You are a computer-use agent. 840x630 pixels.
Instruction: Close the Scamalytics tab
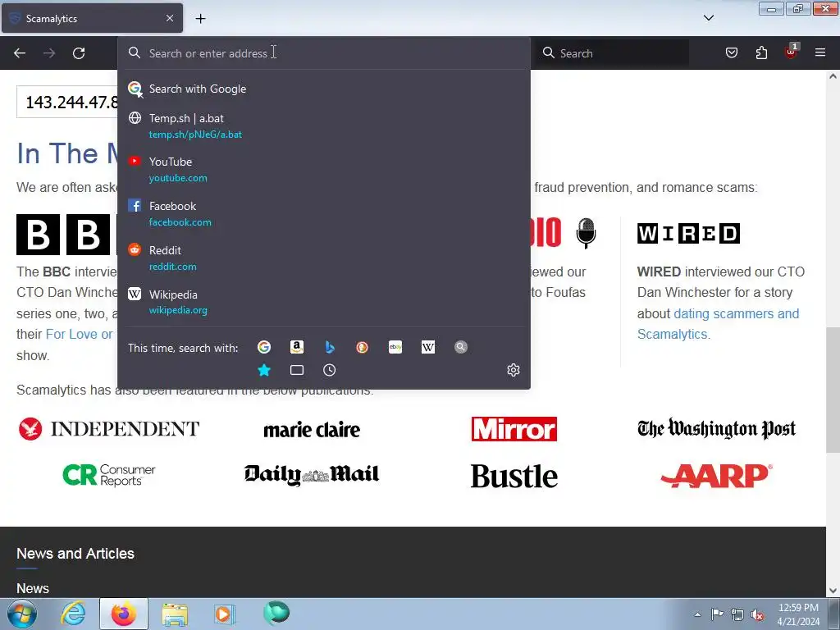click(x=169, y=18)
